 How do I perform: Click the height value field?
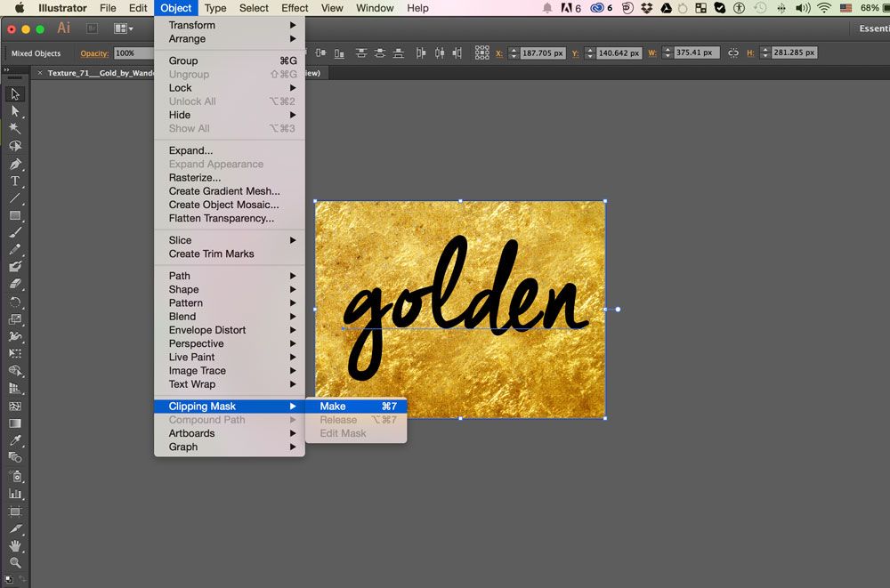point(794,52)
